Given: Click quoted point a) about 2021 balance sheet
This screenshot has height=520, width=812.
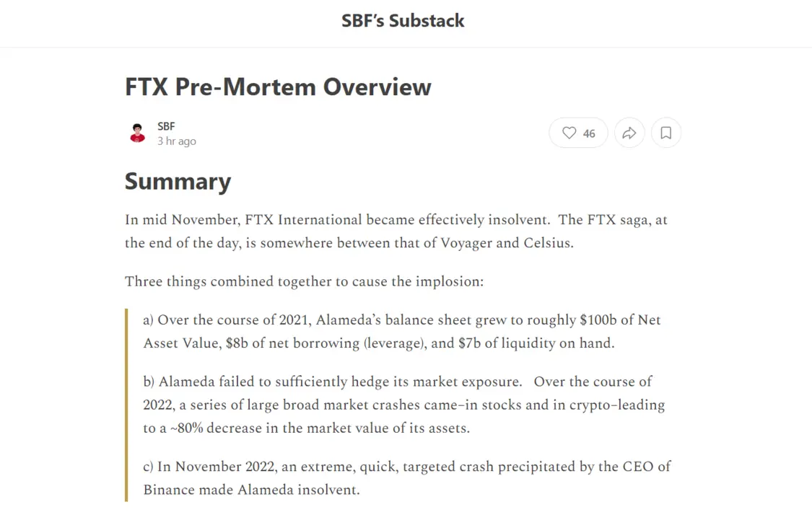Looking at the screenshot, I should [402, 331].
